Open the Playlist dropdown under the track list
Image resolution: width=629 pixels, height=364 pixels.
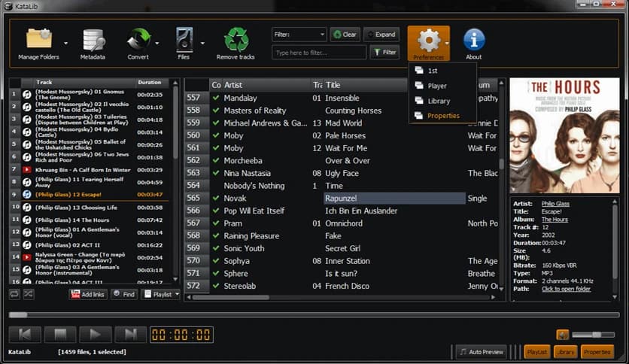coord(161,294)
